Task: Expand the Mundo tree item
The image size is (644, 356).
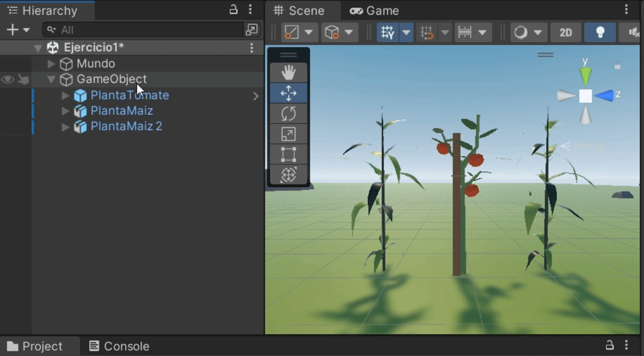Action: [x=52, y=64]
